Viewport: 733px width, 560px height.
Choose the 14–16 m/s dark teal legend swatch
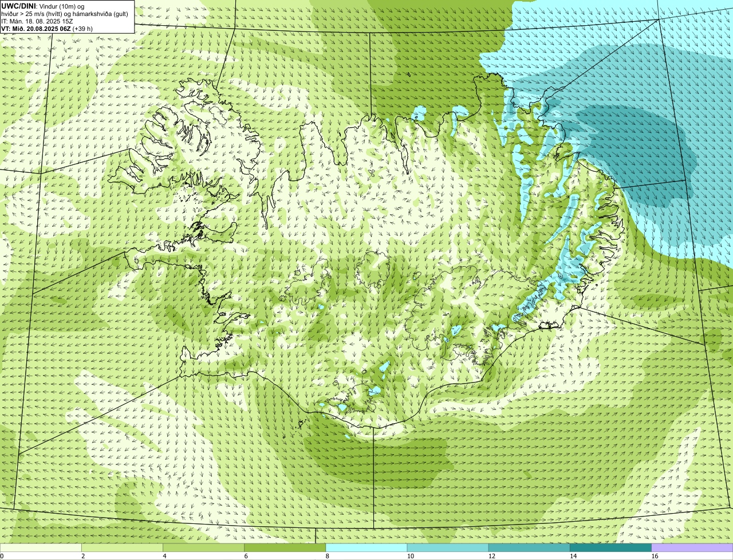pyautogui.click(x=610, y=548)
